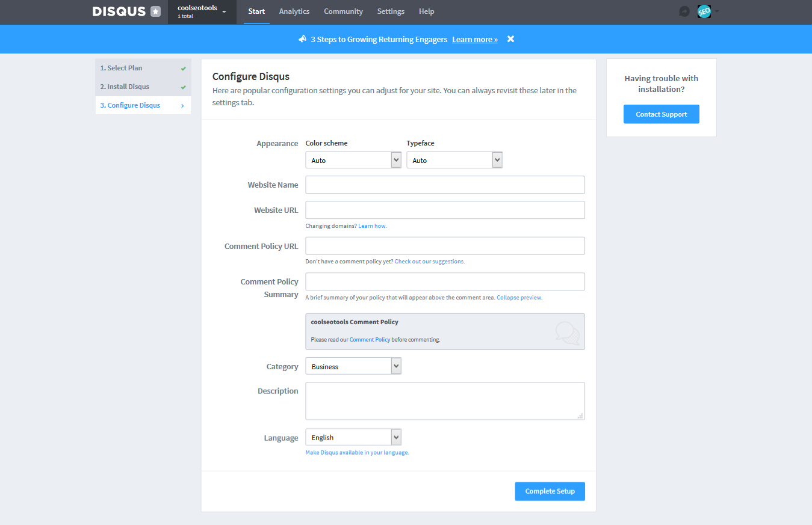Open the Help tab
812x525 pixels.
pyautogui.click(x=427, y=11)
